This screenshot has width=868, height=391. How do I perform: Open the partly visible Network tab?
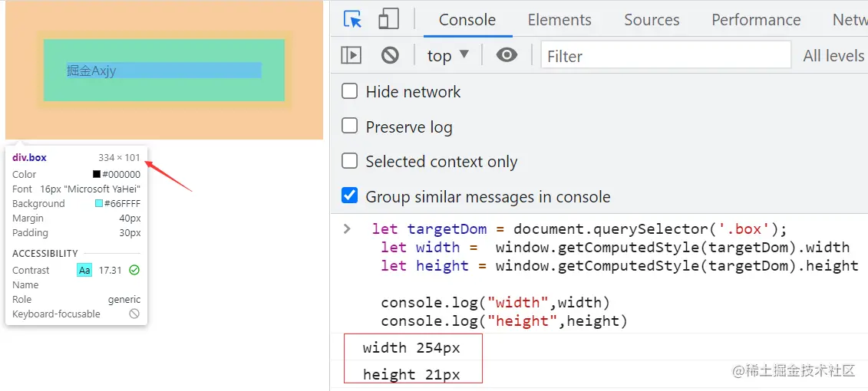(x=850, y=20)
